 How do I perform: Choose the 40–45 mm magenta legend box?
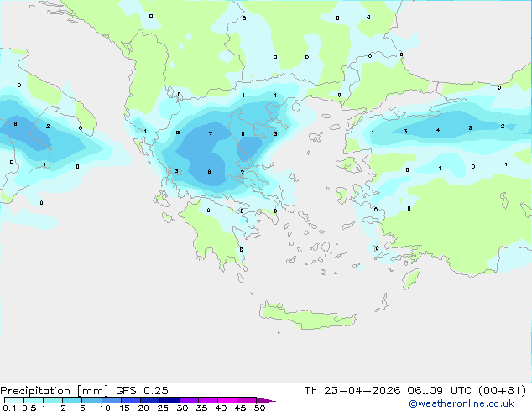tap(227, 400)
